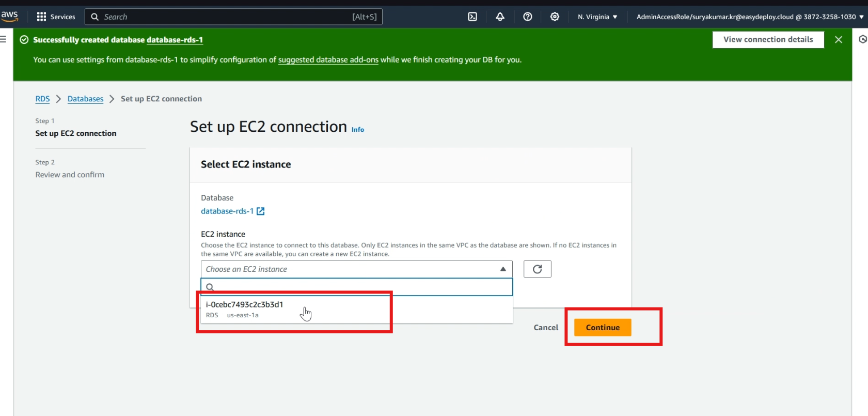Click the search magnifier icon in top bar
Viewport: 868px width, 416px height.
coord(95,17)
